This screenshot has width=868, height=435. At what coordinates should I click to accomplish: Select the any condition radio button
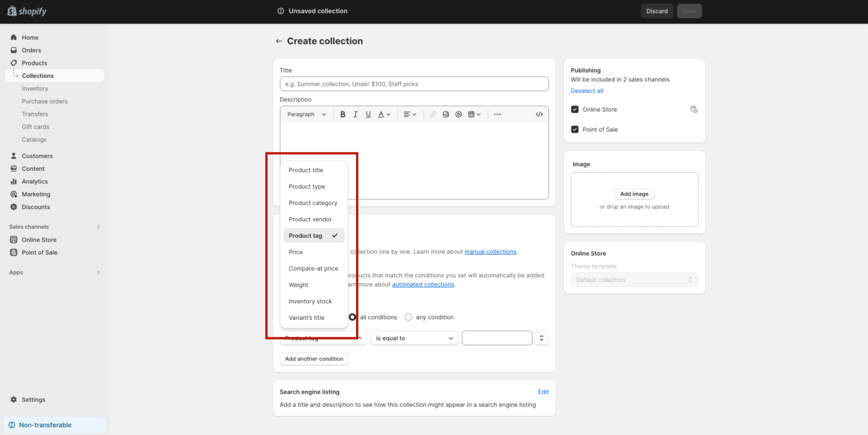pyautogui.click(x=409, y=317)
